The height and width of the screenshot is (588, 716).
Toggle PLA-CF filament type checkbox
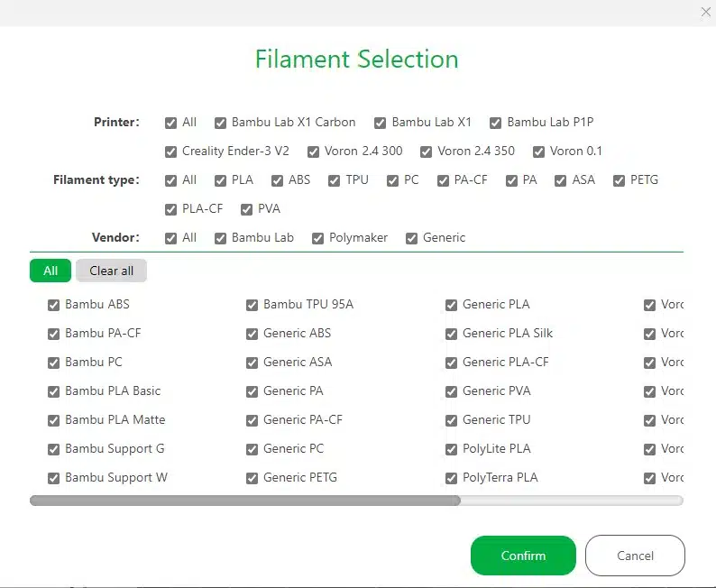(x=170, y=209)
